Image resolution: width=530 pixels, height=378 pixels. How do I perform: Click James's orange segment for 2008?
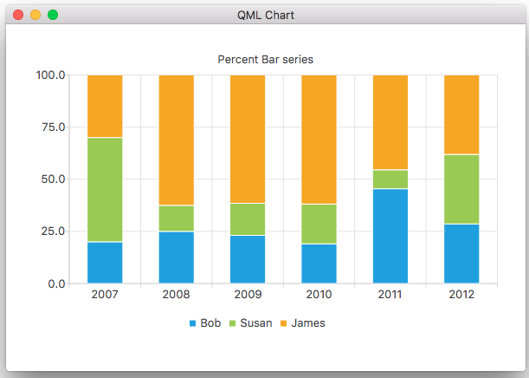[x=176, y=140]
